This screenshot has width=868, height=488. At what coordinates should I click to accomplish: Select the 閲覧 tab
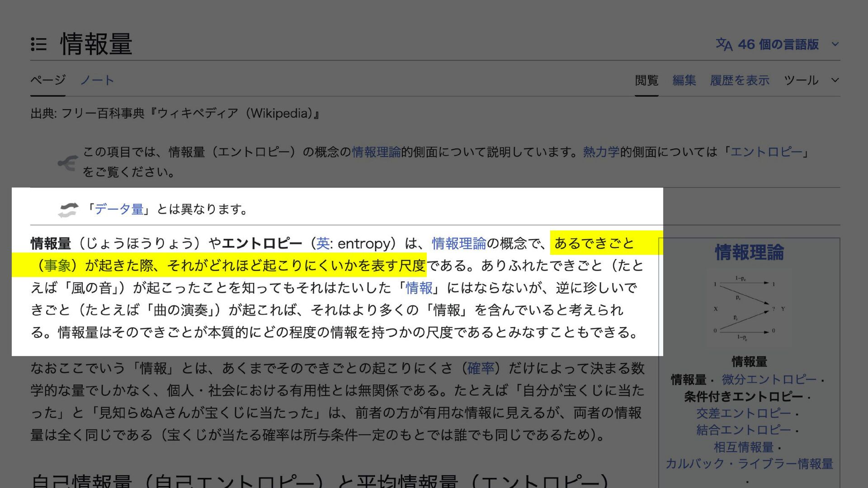pyautogui.click(x=646, y=80)
